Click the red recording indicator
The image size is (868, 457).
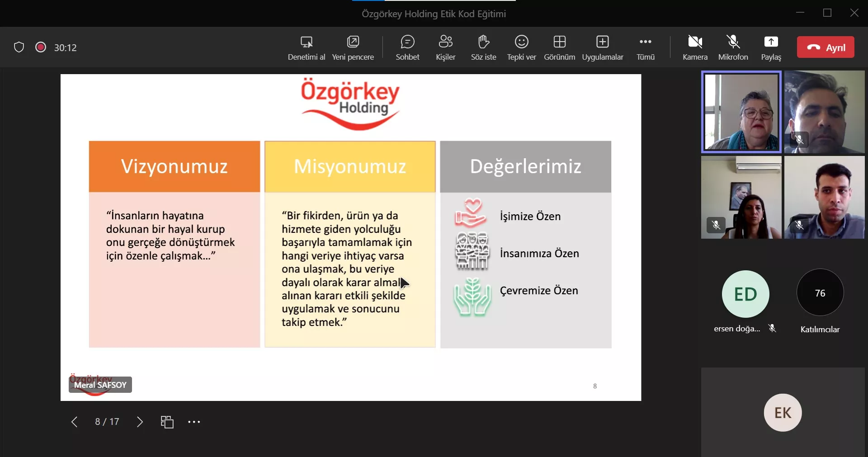pyautogui.click(x=41, y=47)
